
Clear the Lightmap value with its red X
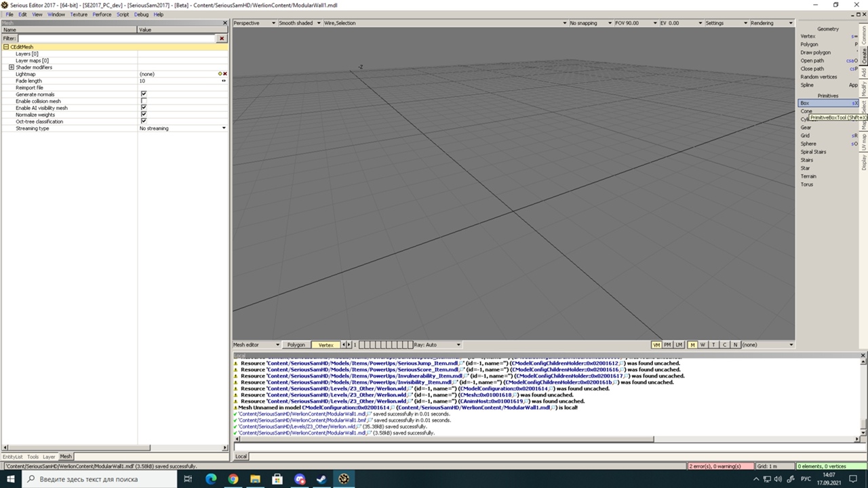(224, 74)
